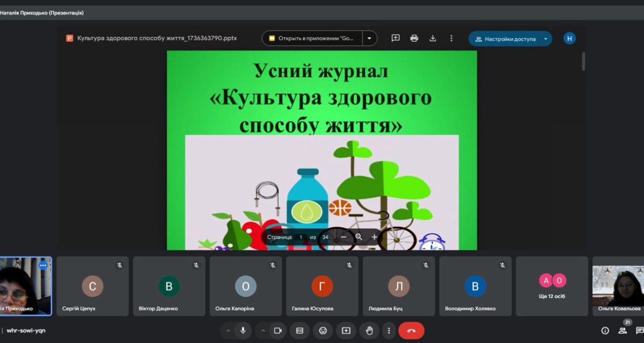This screenshot has width=644, height=343.
Task: Expand the audio settings chevron beside the microphone
Action: pos(228,331)
